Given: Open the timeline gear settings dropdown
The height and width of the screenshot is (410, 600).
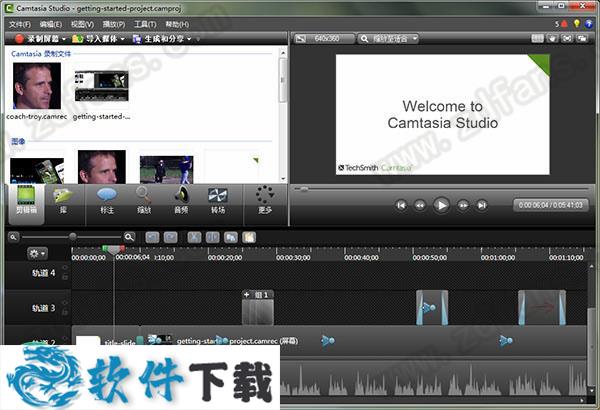Looking at the screenshot, I should pos(37,253).
